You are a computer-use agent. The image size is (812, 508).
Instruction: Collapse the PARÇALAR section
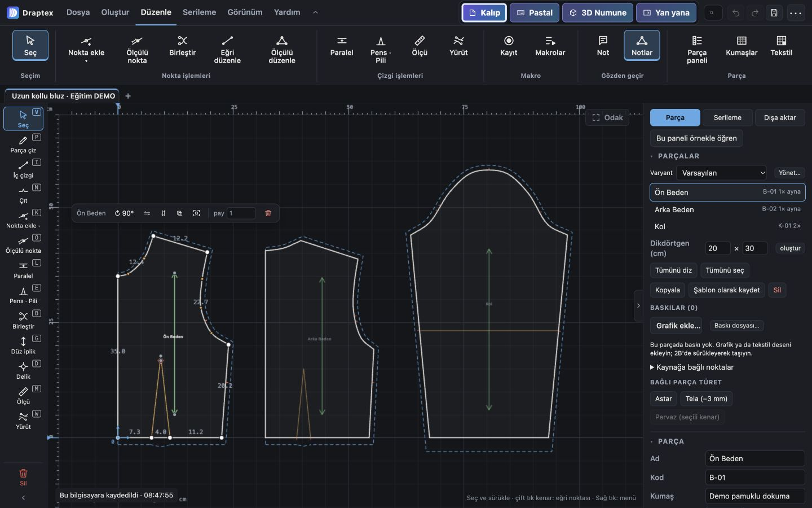click(674, 156)
